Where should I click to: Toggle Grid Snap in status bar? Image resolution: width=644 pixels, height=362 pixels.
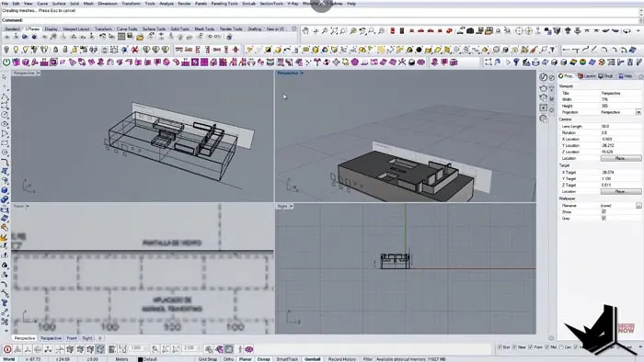207,359
